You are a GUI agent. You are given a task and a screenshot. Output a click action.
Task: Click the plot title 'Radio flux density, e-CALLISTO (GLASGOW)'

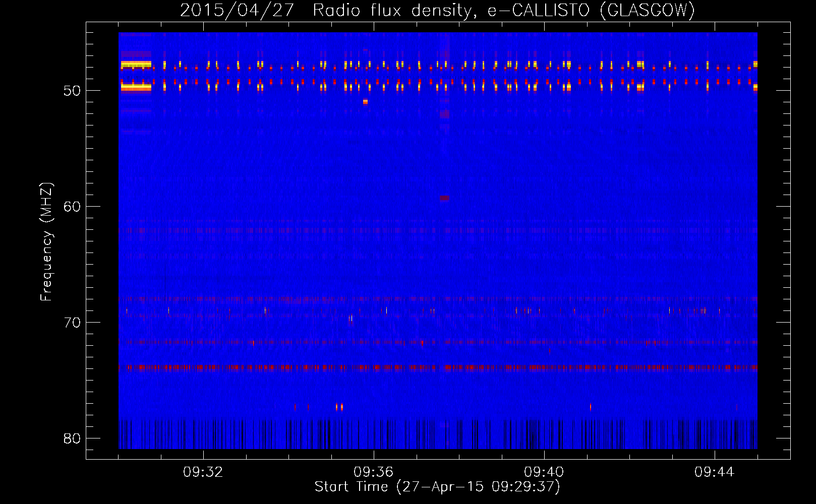pyautogui.click(x=503, y=10)
